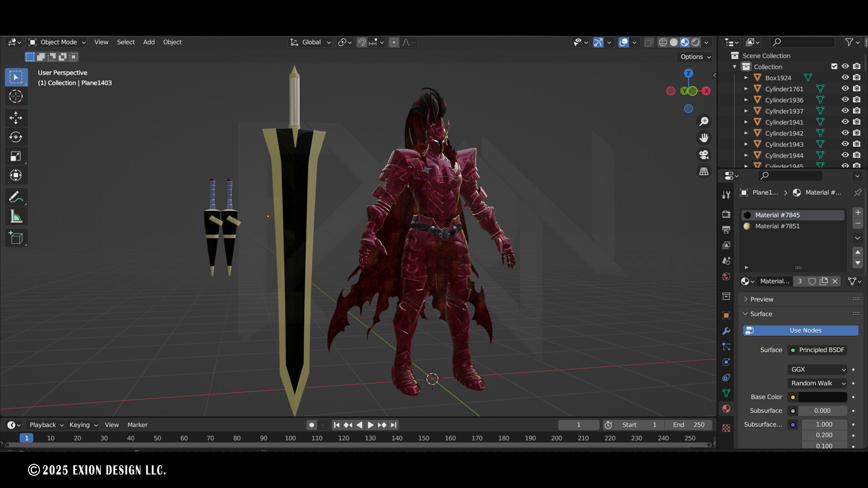Toggle camera view icon

click(x=704, y=155)
